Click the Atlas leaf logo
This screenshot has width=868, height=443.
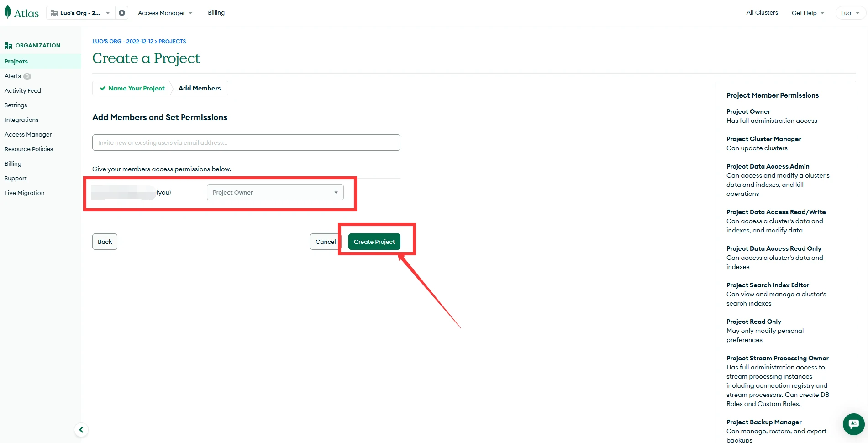[8, 12]
